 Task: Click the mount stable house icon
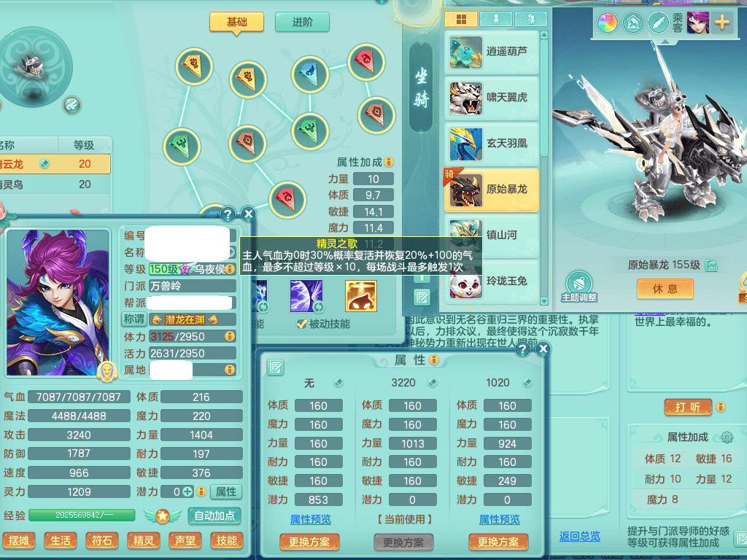[632, 23]
